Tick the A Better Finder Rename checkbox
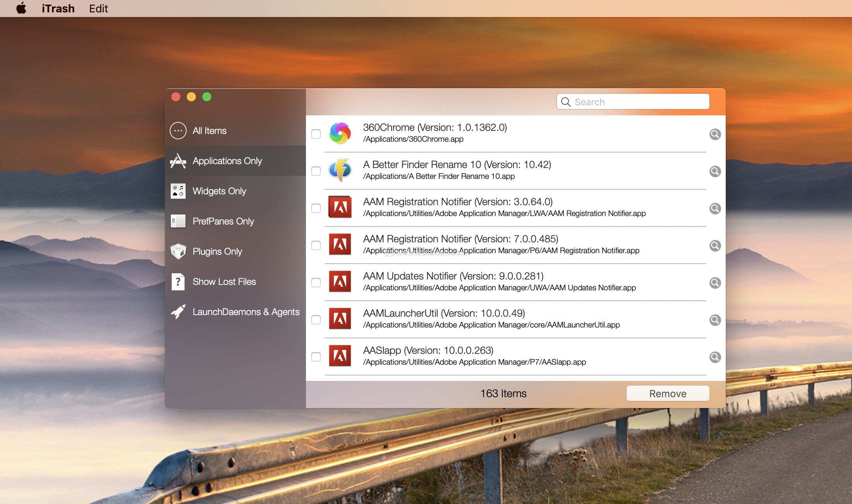The image size is (852, 504). (316, 171)
